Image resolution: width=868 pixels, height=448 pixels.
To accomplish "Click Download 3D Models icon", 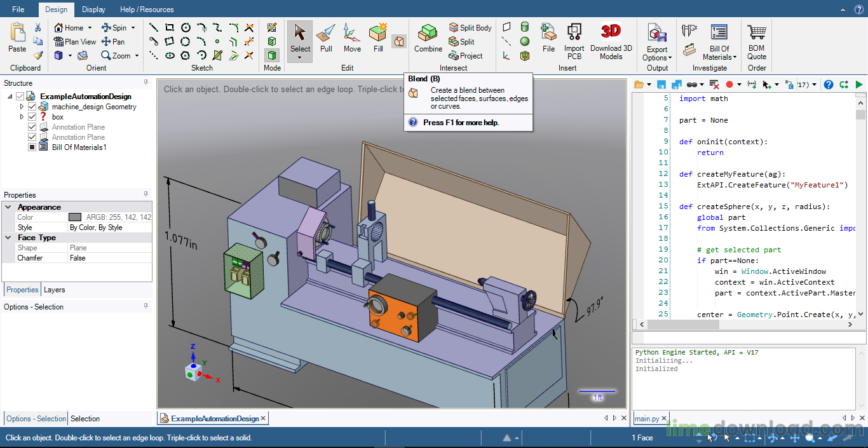I will click(x=611, y=41).
